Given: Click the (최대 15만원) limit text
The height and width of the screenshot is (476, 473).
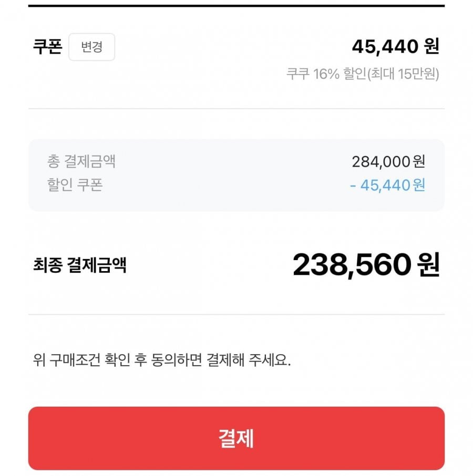Looking at the screenshot, I should pos(405,74).
